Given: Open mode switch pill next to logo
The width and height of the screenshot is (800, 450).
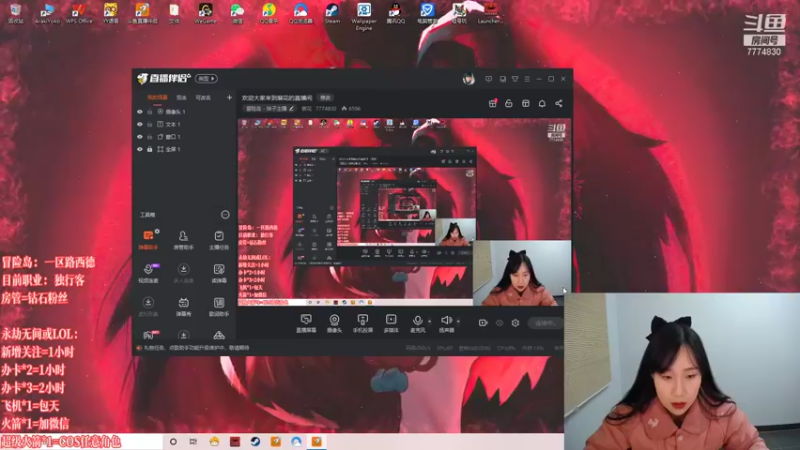Looking at the screenshot, I should (206, 79).
